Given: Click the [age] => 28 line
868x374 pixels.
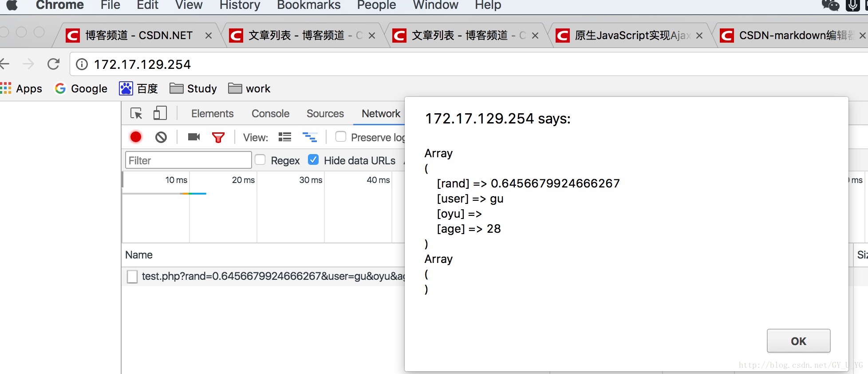Looking at the screenshot, I should pos(469,229).
